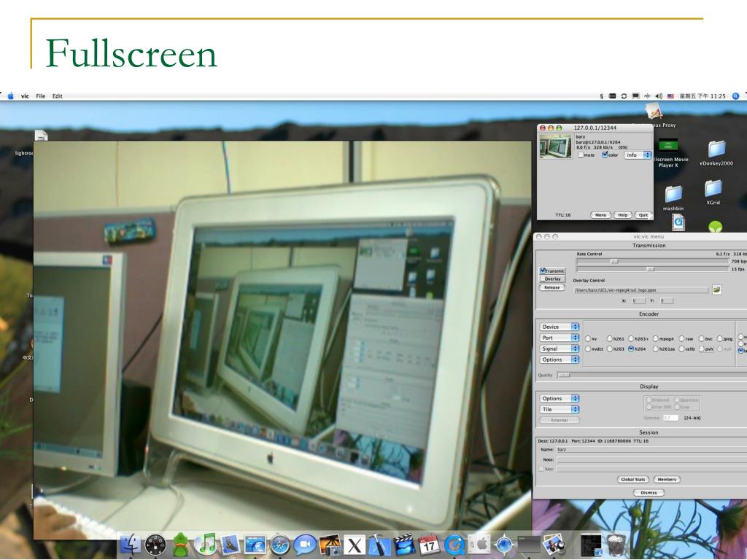
Task: Click the Menu button in video window
Action: 600,215
